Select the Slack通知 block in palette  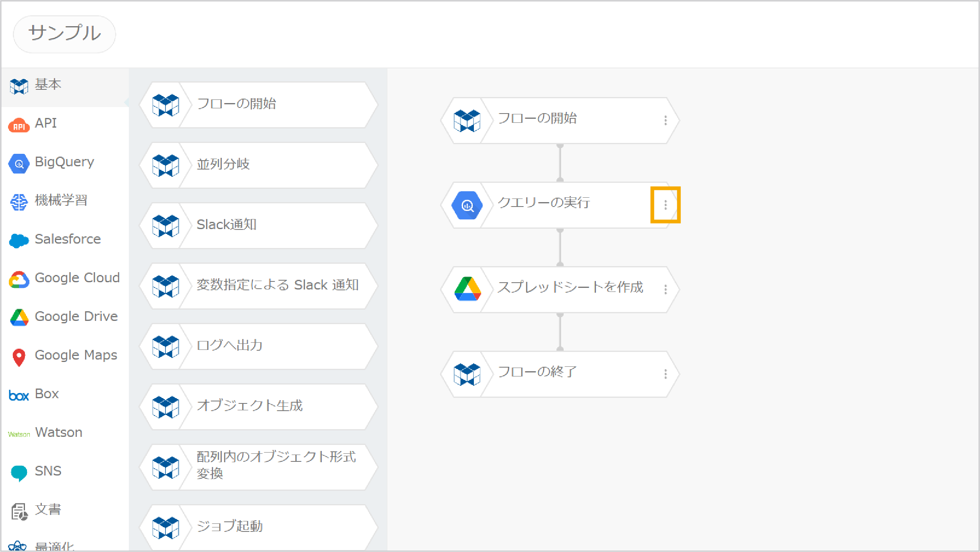tap(258, 225)
